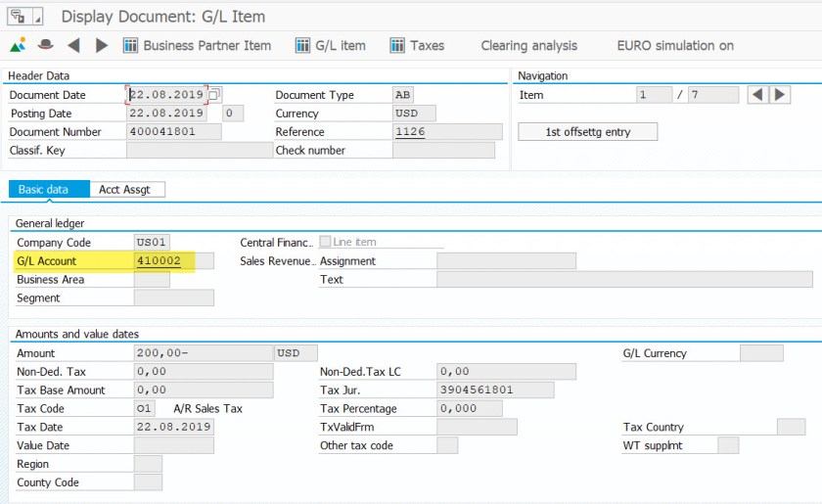Open the Document Date value help icon
The image size is (822, 504).
(x=214, y=95)
